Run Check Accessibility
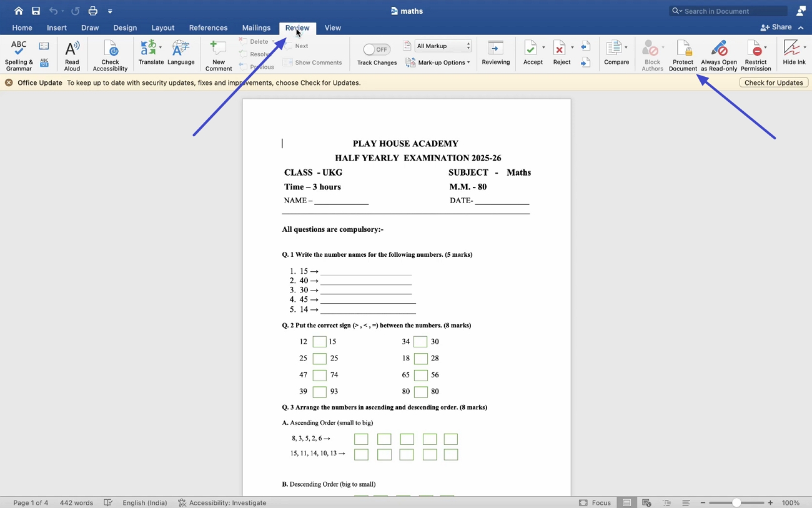The height and width of the screenshot is (508, 812). point(110,55)
